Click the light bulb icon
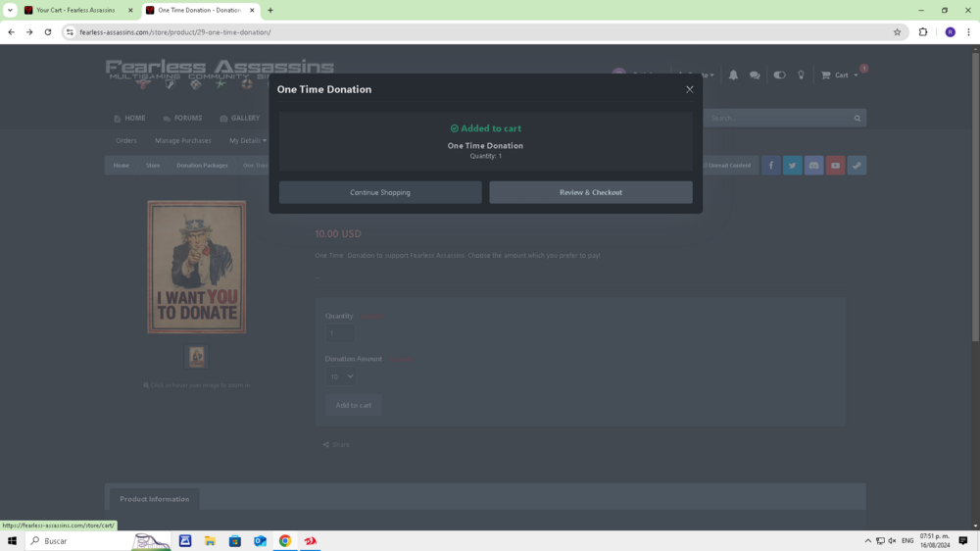This screenshot has width=980, height=551. 801,75
